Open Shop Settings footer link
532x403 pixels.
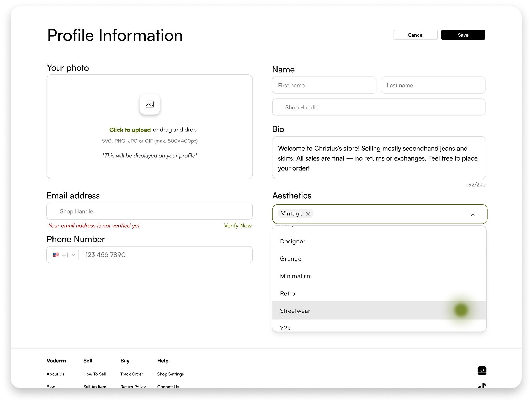[x=170, y=374]
